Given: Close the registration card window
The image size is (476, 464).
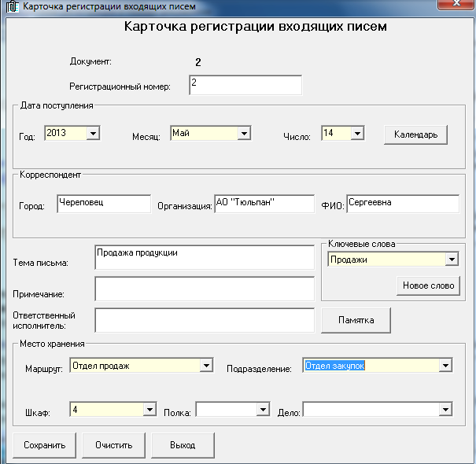Looking at the screenshot, I should (456, 4).
